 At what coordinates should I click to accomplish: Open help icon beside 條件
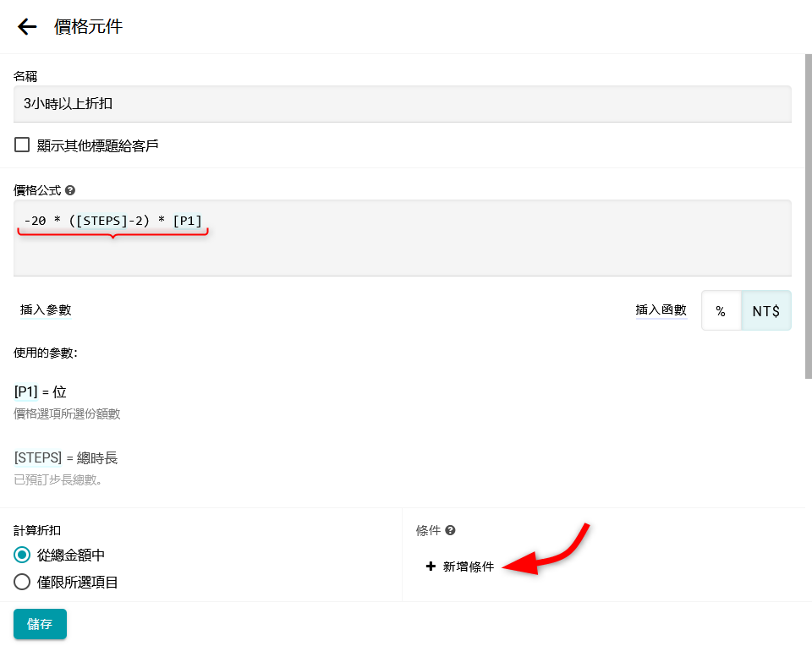450,530
